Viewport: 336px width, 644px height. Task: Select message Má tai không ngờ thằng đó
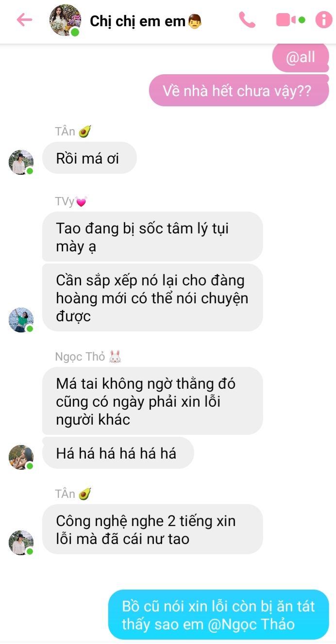[152, 401]
